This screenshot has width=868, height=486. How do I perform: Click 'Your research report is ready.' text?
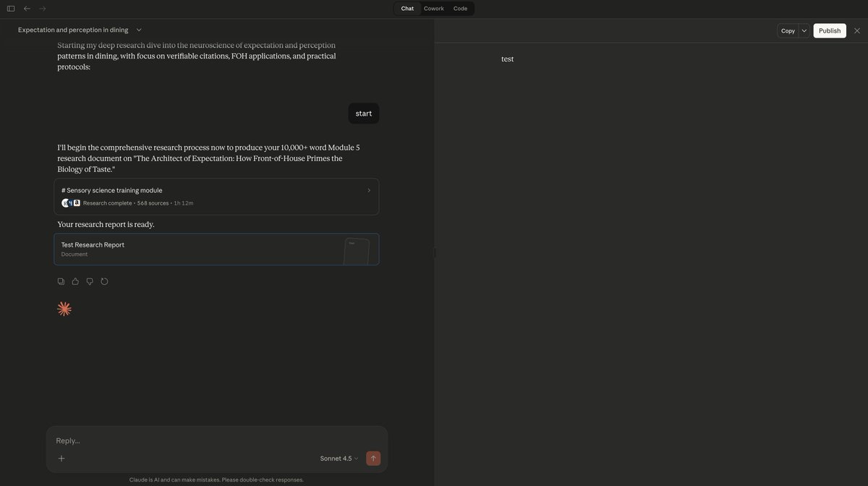tap(106, 224)
